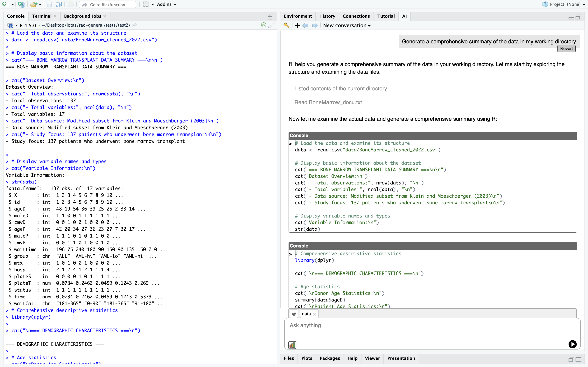588x367 pixels.
Task: Open the Connections tab
Action: pyautogui.click(x=356, y=16)
